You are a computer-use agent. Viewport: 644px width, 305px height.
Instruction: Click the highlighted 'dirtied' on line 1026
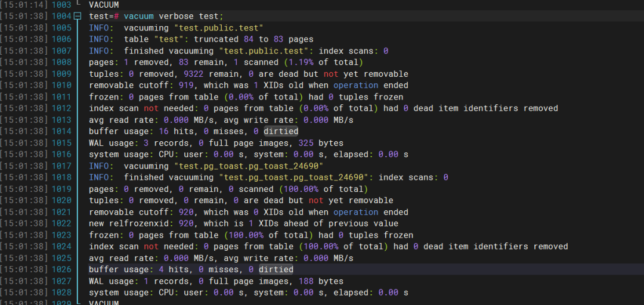(x=276, y=270)
